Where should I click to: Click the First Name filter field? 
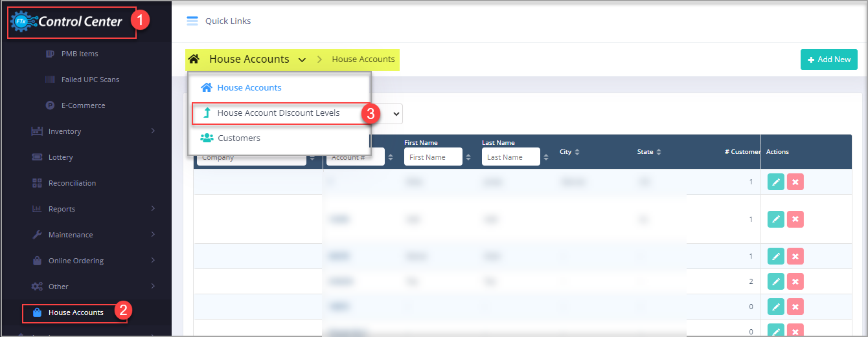pyautogui.click(x=433, y=157)
